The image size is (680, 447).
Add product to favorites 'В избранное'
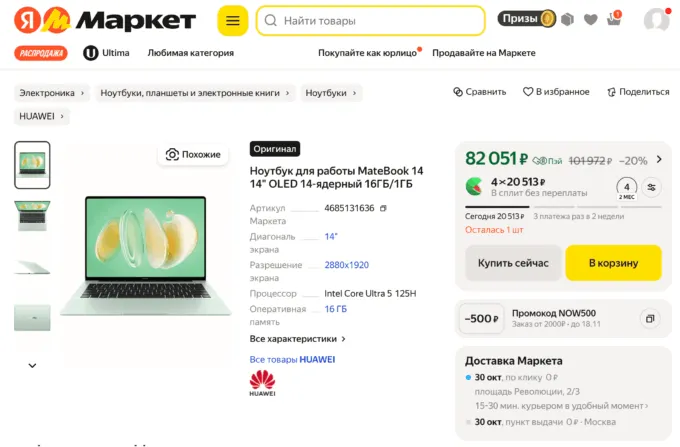[x=556, y=92]
